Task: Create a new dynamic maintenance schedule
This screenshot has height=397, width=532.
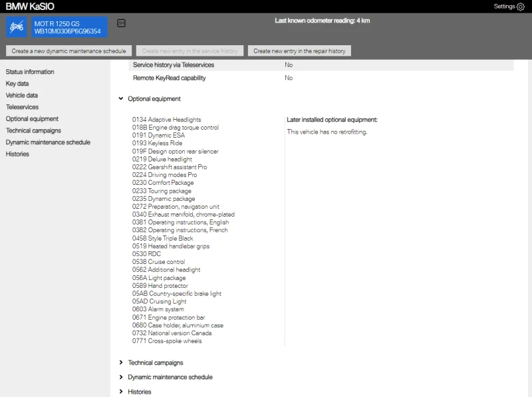Action: pyautogui.click(x=68, y=51)
